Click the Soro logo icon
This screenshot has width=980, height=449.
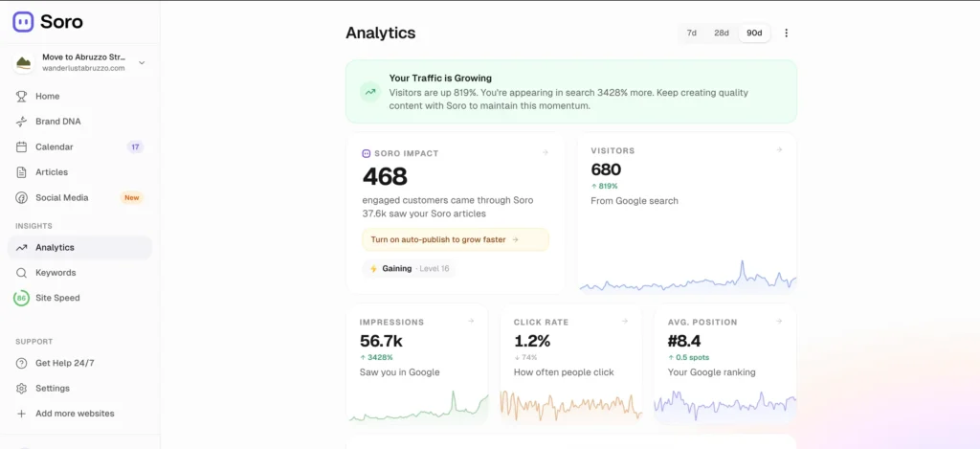pyautogui.click(x=23, y=22)
